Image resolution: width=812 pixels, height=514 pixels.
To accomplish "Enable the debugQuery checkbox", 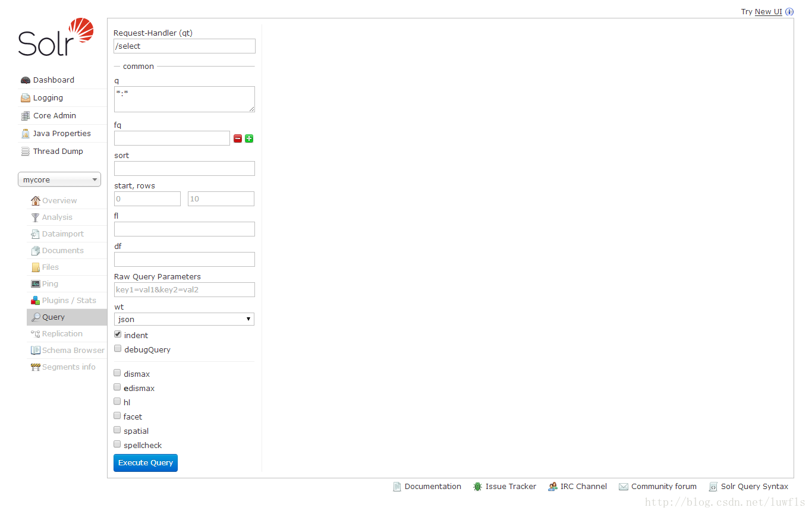I will click(x=118, y=349).
